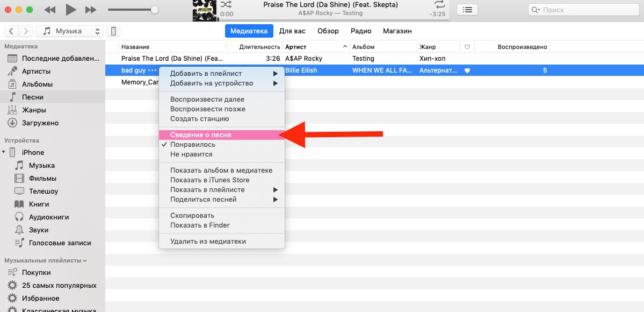This screenshot has height=312, width=644.
Task: Collapse the iPhone device tree
Action: point(4,152)
